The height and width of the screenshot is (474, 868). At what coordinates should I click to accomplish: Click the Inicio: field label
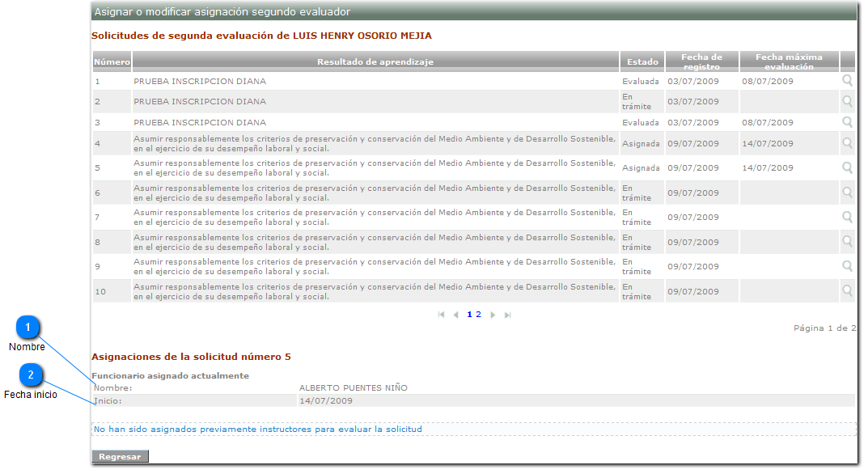[x=108, y=400]
